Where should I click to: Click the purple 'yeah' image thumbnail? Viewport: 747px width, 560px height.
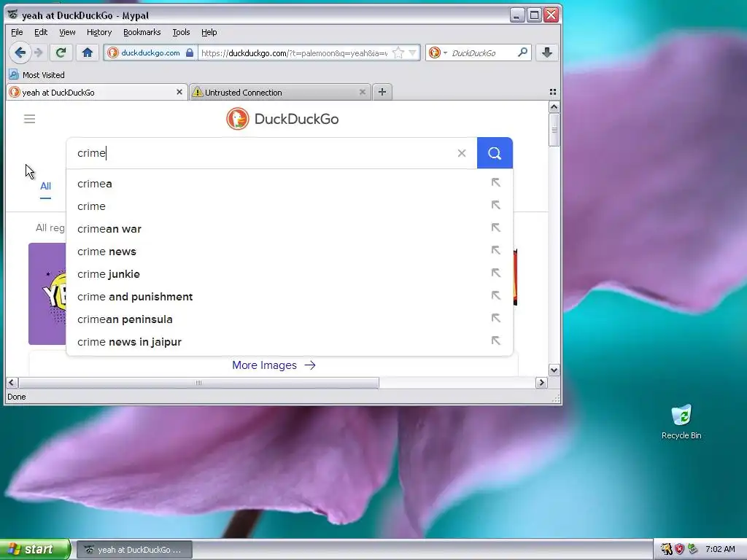pyautogui.click(x=47, y=294)
